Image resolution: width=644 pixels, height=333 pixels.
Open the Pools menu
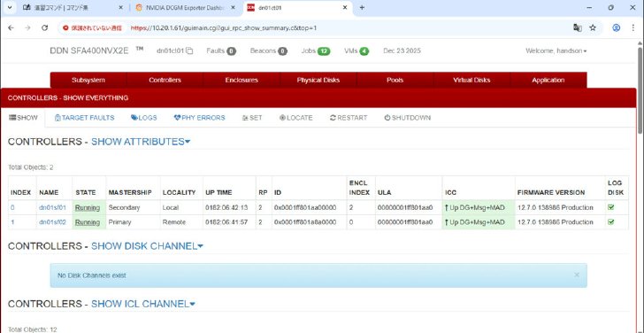click(x=395, y=81)
